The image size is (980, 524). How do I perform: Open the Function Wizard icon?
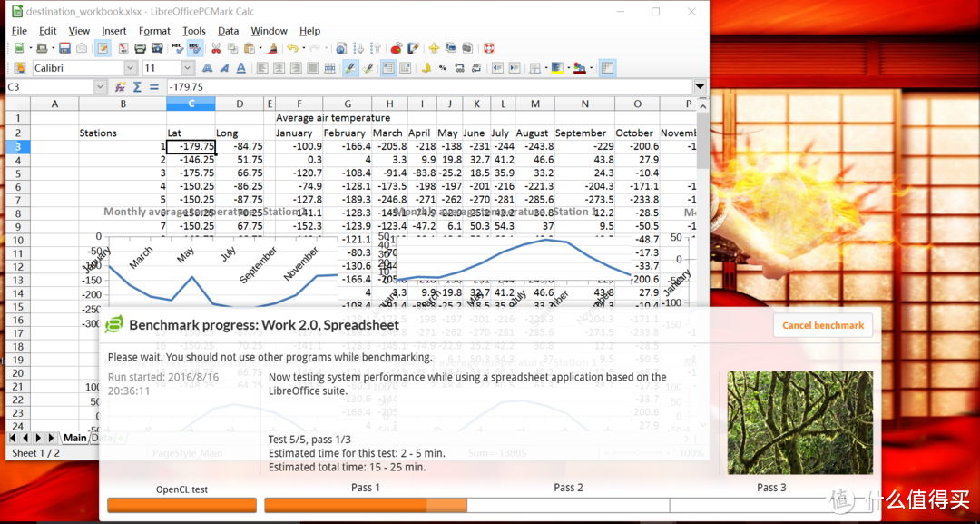tap(120, 87)
